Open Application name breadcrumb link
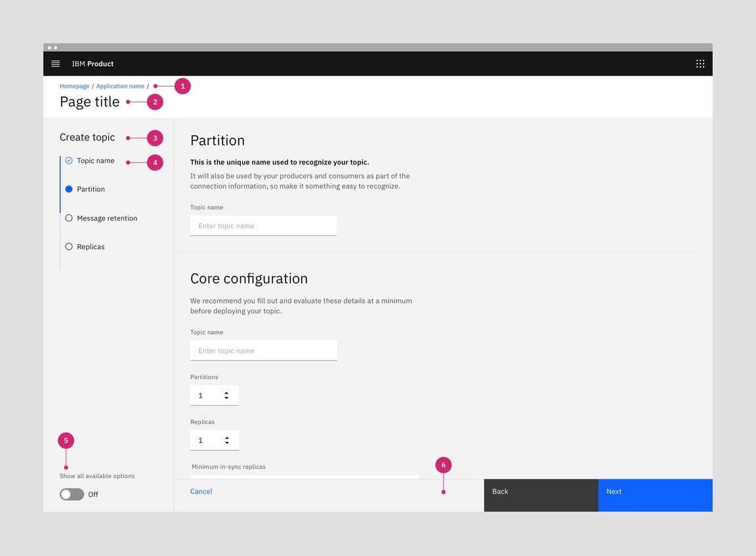Image resolution: width=756 pixels, height=556 pixels. (x=120, y=86)
